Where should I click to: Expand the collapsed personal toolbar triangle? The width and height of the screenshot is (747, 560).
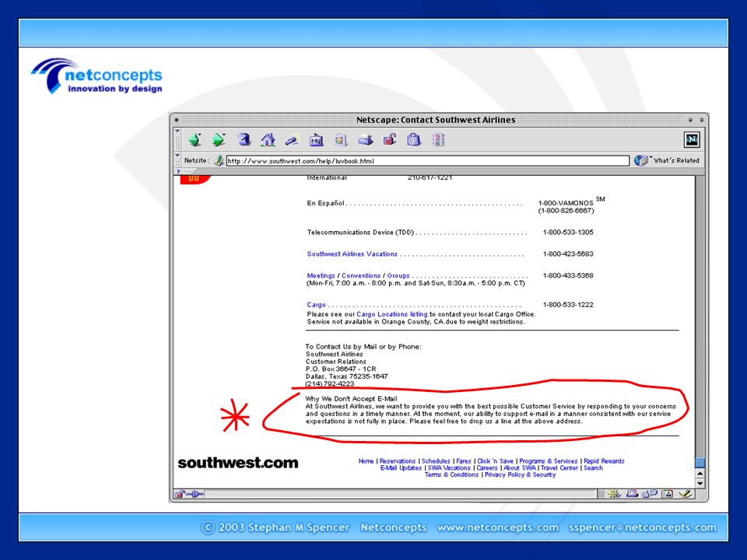pos(179,171)
